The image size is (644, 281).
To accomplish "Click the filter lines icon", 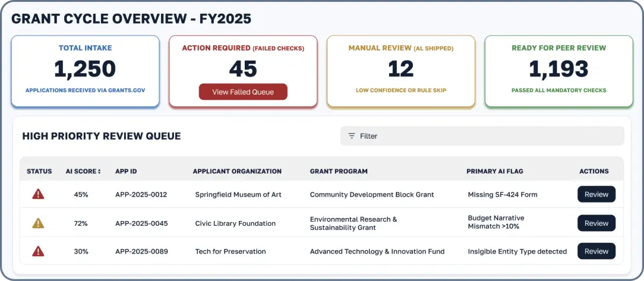I will 352,136.
